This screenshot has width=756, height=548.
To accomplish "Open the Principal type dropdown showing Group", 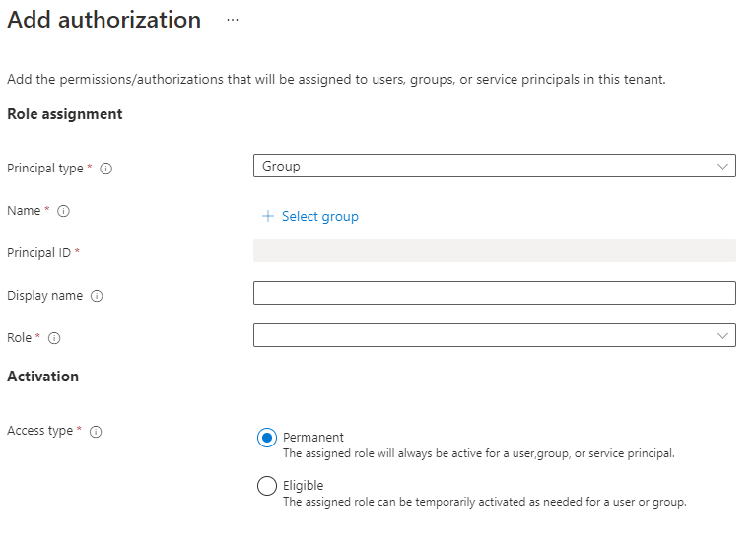I will (x=493, y=167).
